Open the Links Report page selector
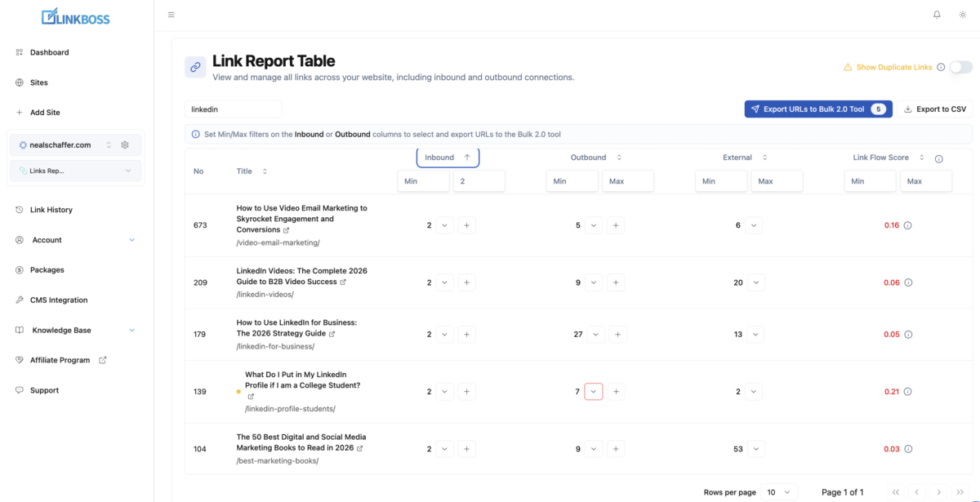 pos(75,171)
